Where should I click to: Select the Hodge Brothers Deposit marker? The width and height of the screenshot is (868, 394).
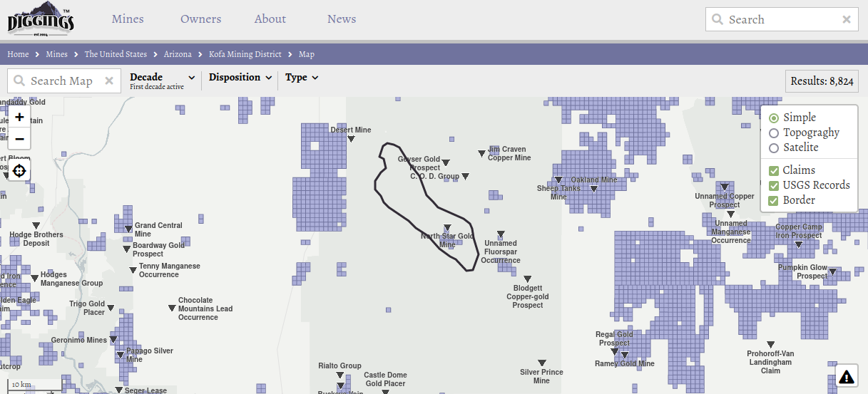click(36, 226)
